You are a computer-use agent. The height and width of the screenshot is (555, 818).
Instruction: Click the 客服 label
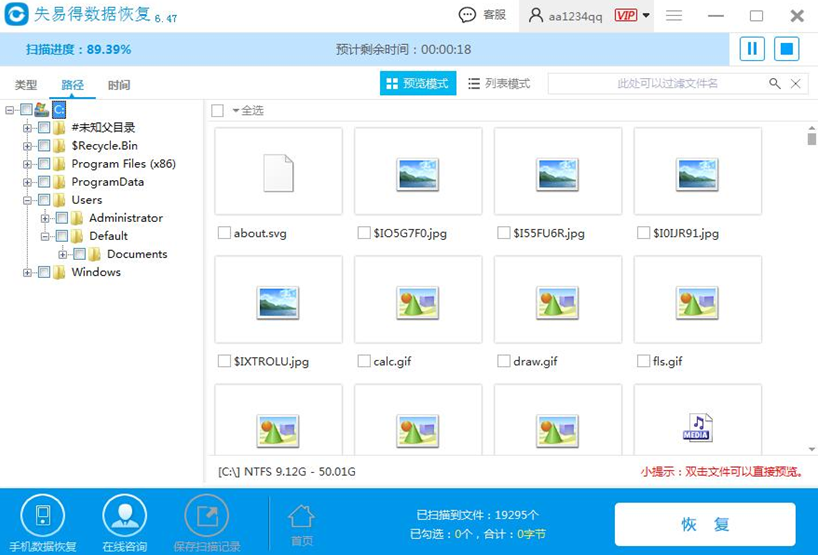point(494,15)
